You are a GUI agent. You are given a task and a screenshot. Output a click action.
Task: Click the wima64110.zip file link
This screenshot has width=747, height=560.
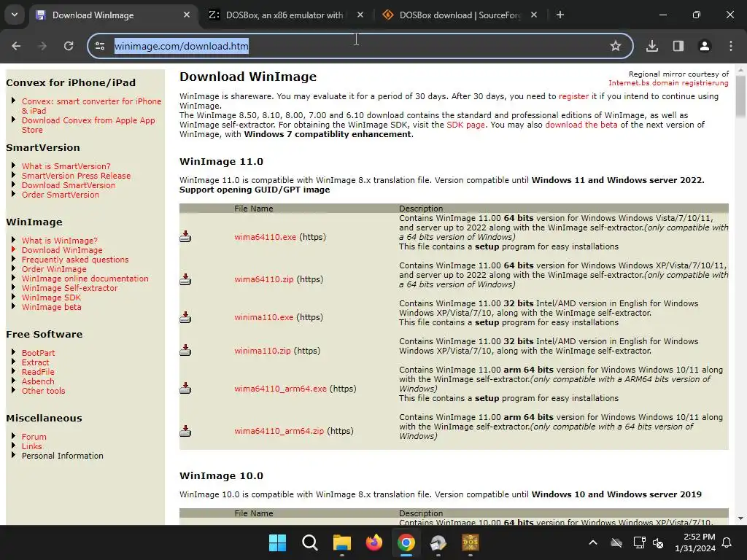point(264,279)
